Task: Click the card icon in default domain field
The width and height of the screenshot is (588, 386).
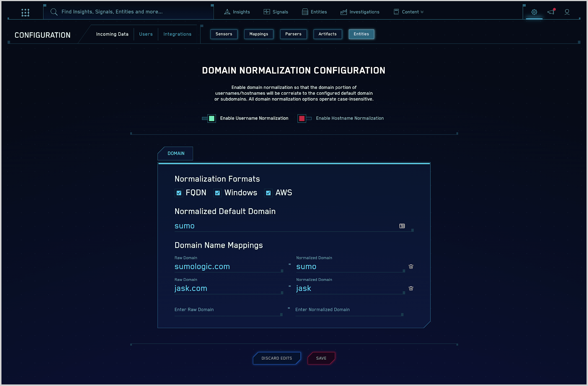Action: tap(402, 226)
